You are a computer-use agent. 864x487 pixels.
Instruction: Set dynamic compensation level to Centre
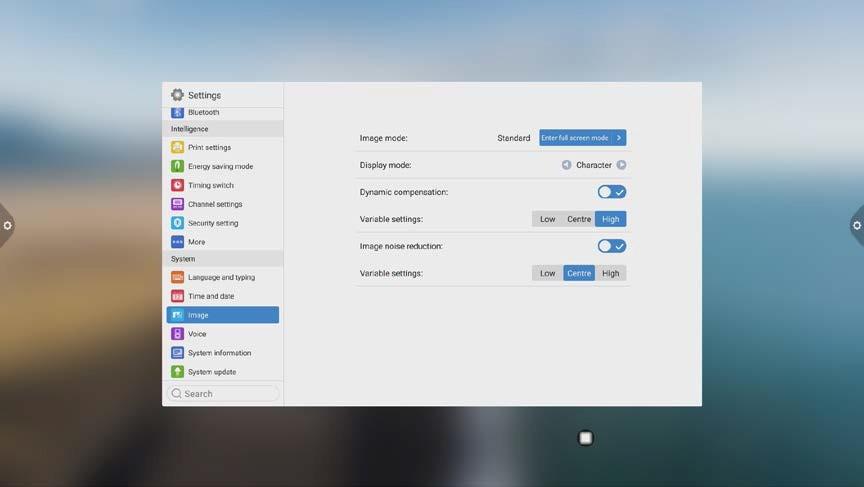pos(579,219)
